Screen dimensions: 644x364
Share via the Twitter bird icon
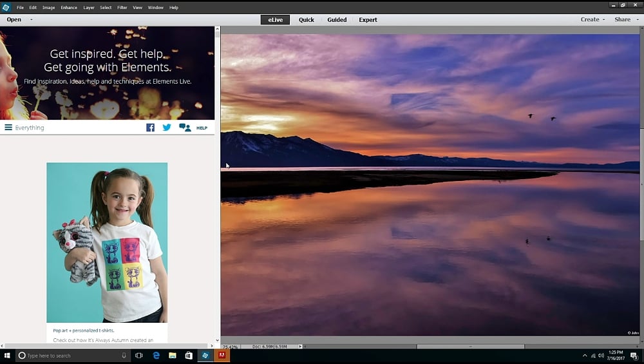tap(167, 128)
